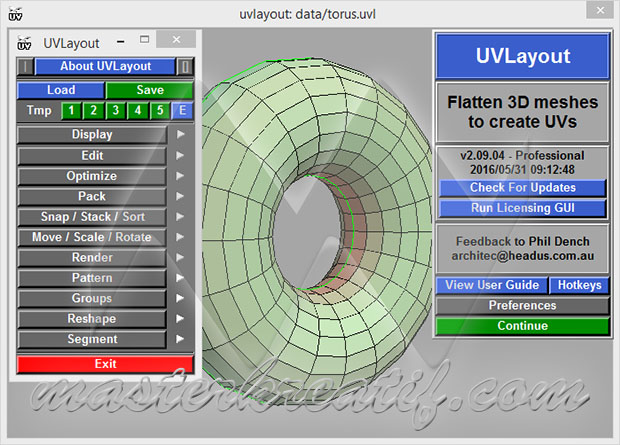
Task: Maximize the UVLayout panel window
Action: point(145,40)
